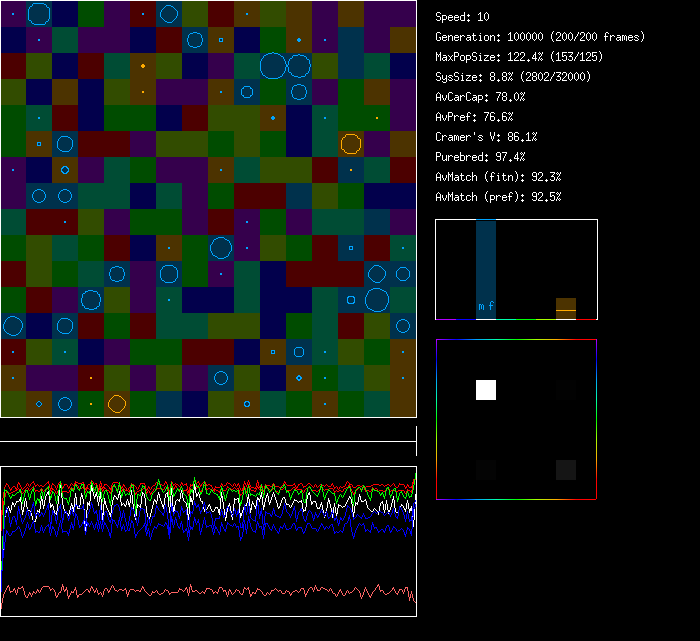700x641 pixels.
Task: Select the large blue circle in the top-left grid cell
Action: [x=38, y=13]
